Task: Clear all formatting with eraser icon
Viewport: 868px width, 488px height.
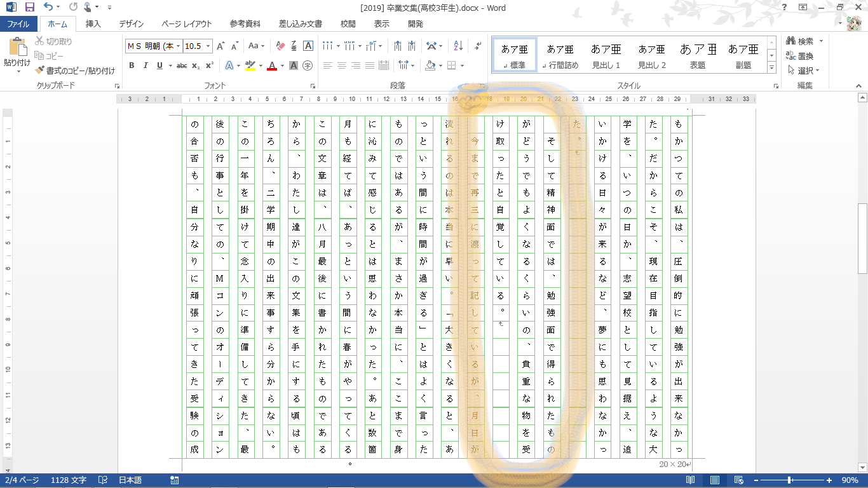Action: point(280,46)
